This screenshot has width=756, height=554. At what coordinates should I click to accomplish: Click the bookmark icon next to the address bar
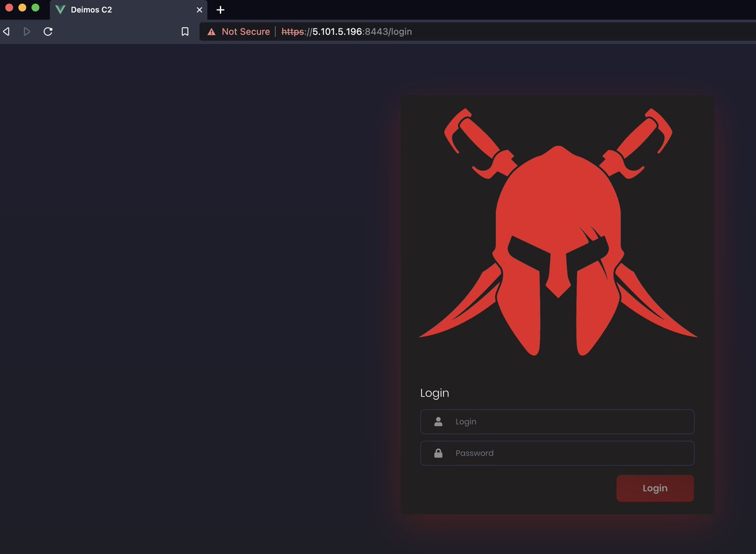[x=185, y=32]
